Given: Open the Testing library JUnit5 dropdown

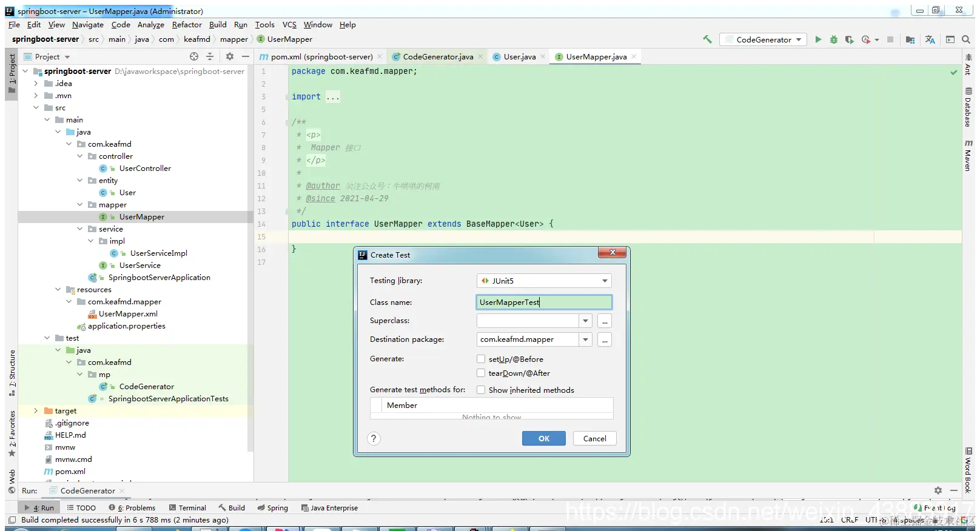Looking at the screenshot, I should pyautogui.click(x=544, y=281).
